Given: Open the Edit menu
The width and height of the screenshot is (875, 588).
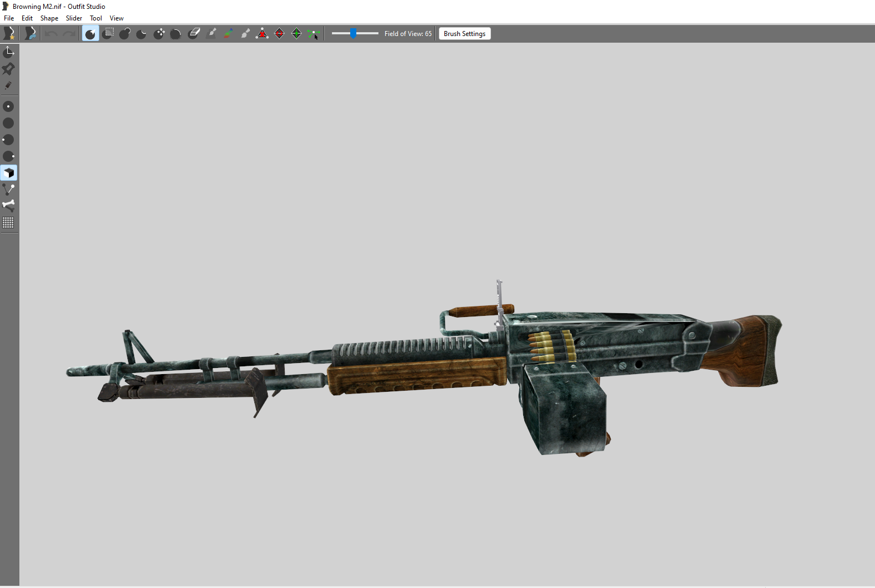Looking at the screenshot, I should (27, 18).
